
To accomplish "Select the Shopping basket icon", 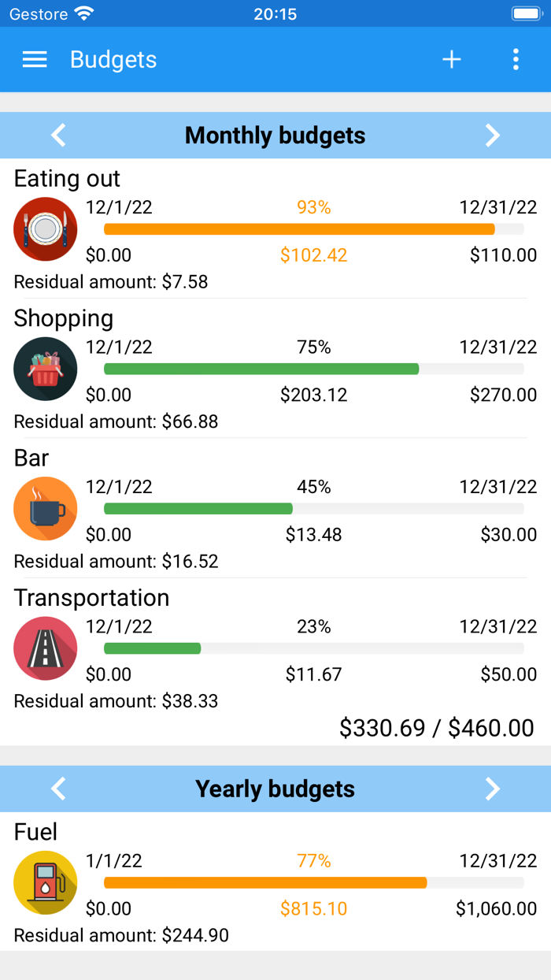I will 45,369.
